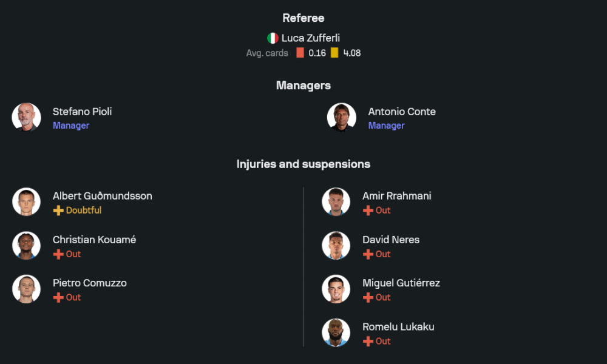
Task: Click the Out cross icon under David Neres
Action: [x=368, y=254]
